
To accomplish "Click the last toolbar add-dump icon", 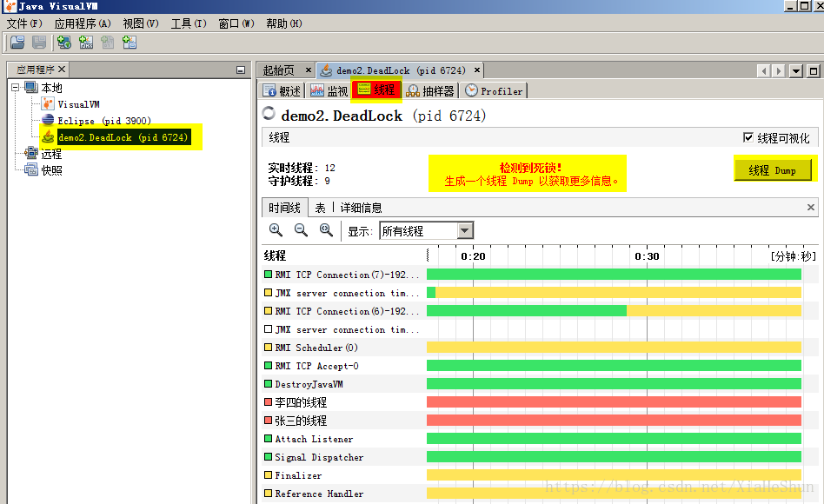I will pyautogui.click(x=130, y=42).
